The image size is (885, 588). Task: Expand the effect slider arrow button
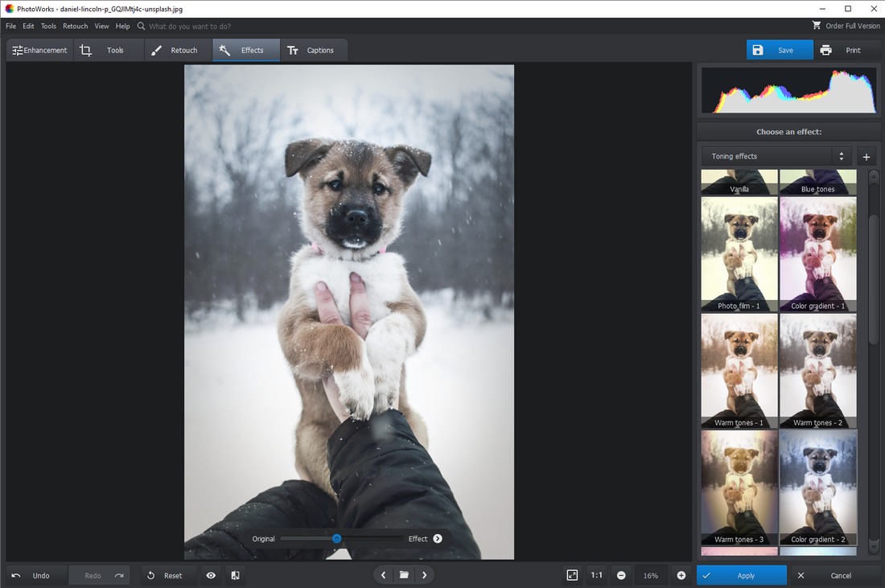point(438,539)
